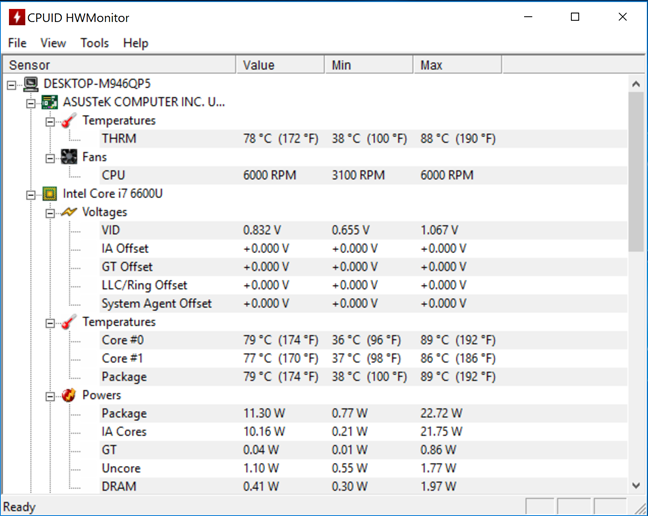Open the Tools menu
Viewport: 648px width, 516px height.
95,43
